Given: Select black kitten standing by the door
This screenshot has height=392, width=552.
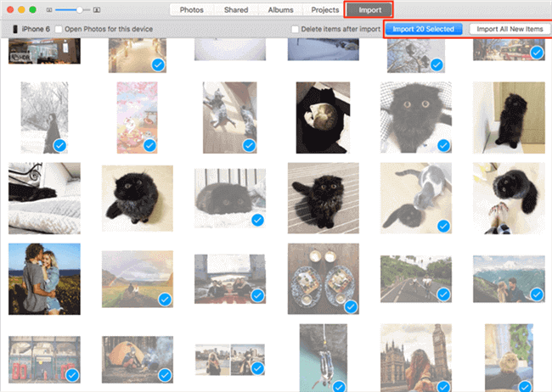Looking at the screenshot, I should 509,118.
